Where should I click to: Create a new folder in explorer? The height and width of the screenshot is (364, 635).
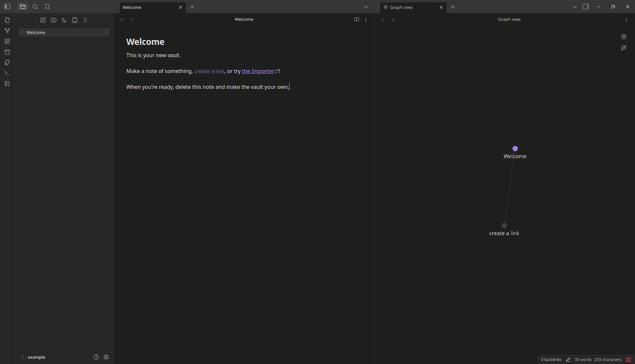tap(54, 20)
